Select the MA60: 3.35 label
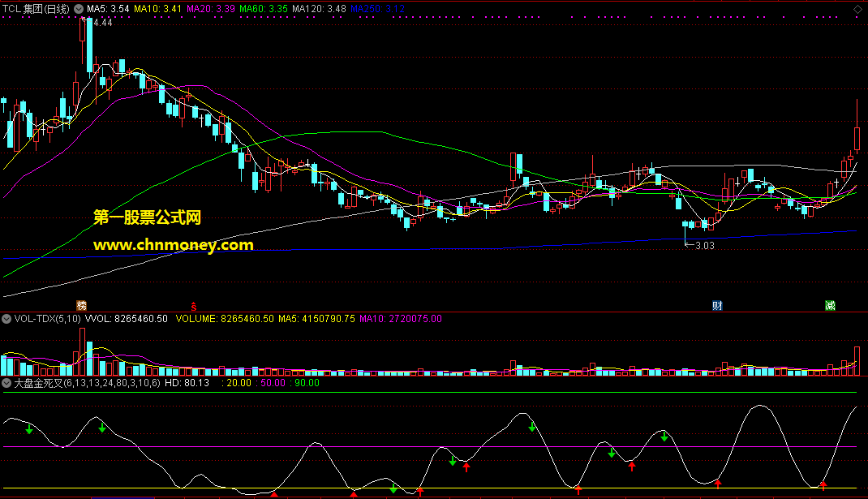Screen dimensions: 868x499 (264, 9)
